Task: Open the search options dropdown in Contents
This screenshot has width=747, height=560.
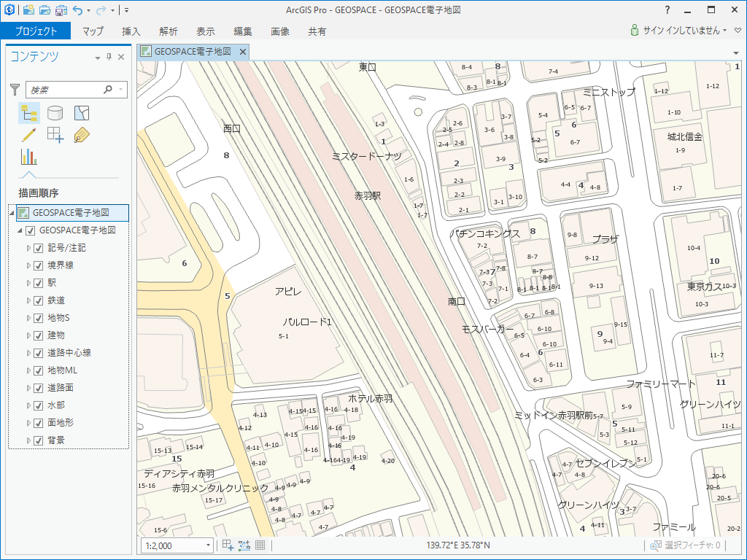Action: 121,89
